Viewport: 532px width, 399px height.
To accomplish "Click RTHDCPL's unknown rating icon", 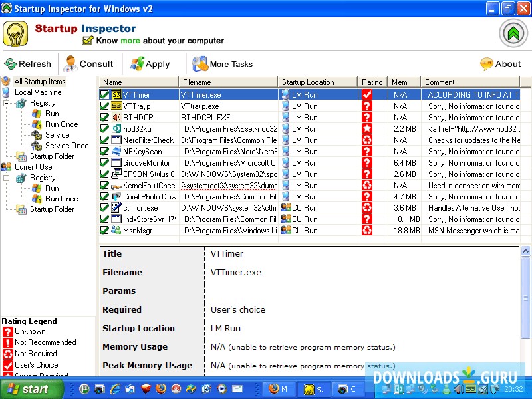I will (x=367, y=118).
